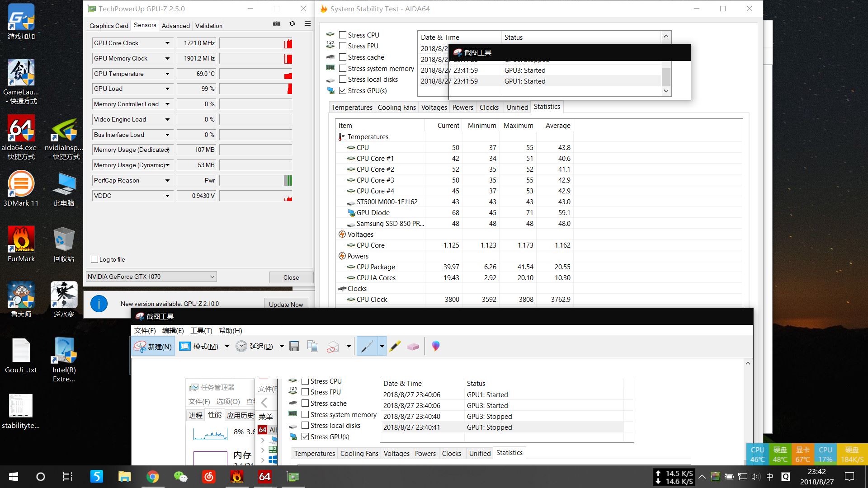868x488 pixels.
Task: Open the 文件(F) menu in Snipping Tool
Action: pos(145,330)
